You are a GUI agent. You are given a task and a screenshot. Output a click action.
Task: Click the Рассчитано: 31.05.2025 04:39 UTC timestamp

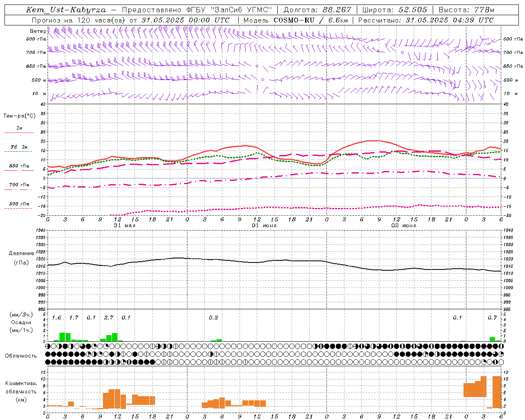pos(426,20)
